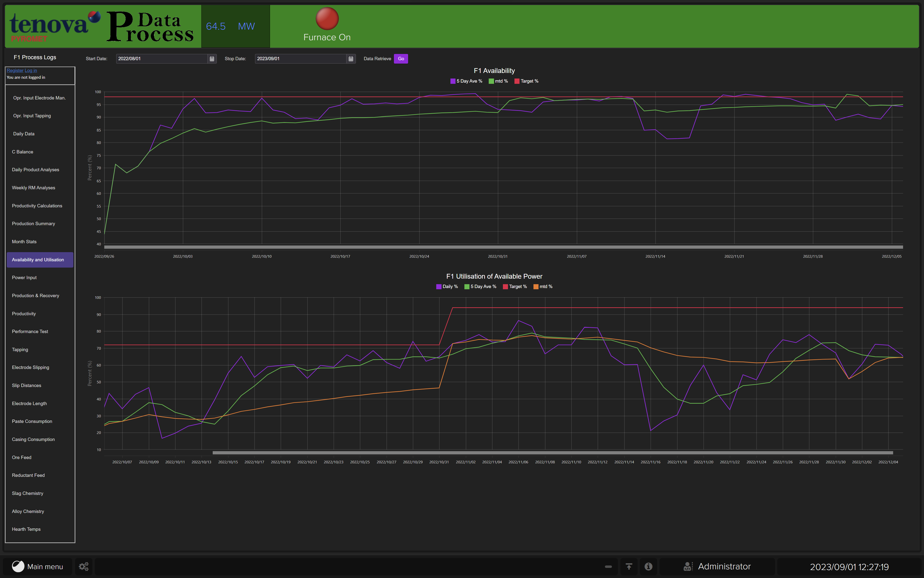924x578 pixels.
Task: Toggle Daily % series in Utilisation legend
Action: (447, 287)
